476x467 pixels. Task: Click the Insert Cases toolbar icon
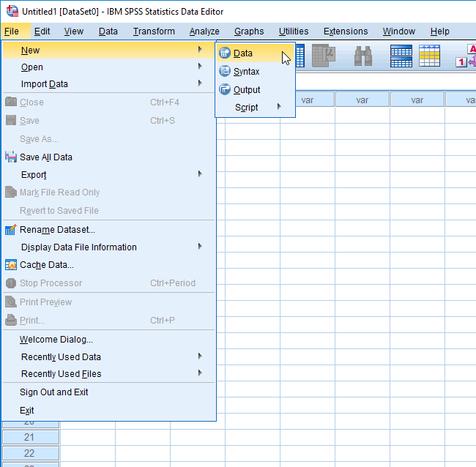pos(401,56)
